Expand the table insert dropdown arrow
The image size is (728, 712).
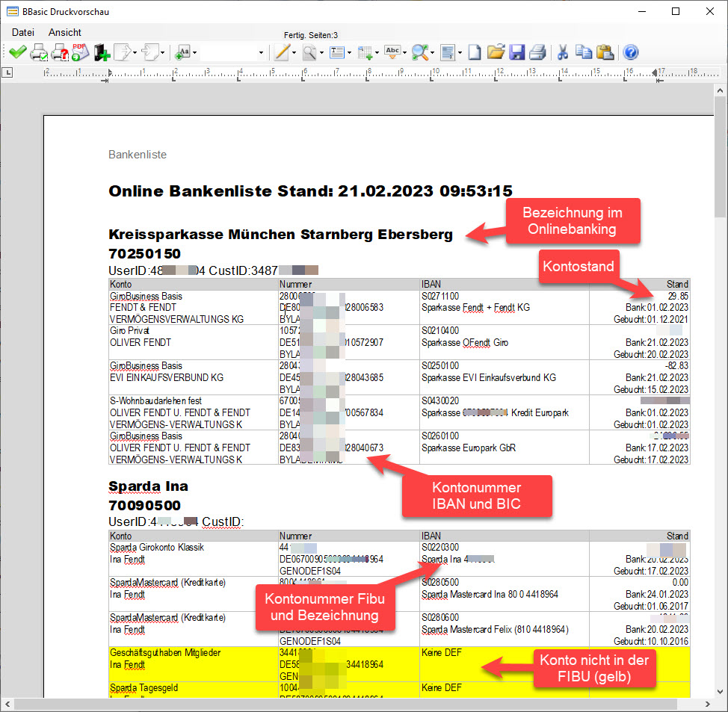[377, 53]
